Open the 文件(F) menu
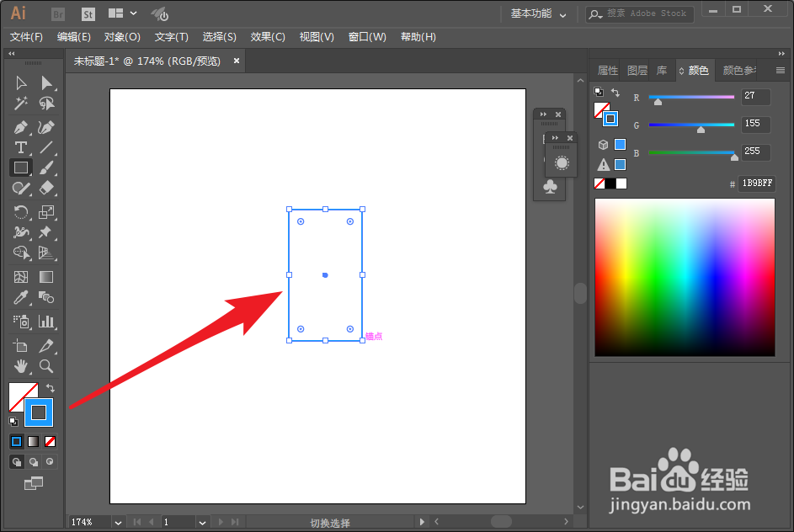This screenshot has width=794, height=532. click(x=26, y=37)
